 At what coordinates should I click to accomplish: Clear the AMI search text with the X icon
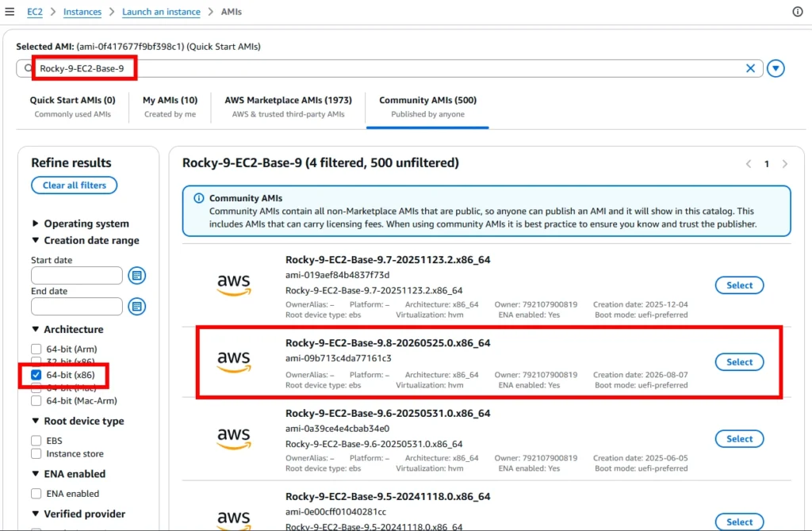750,68
